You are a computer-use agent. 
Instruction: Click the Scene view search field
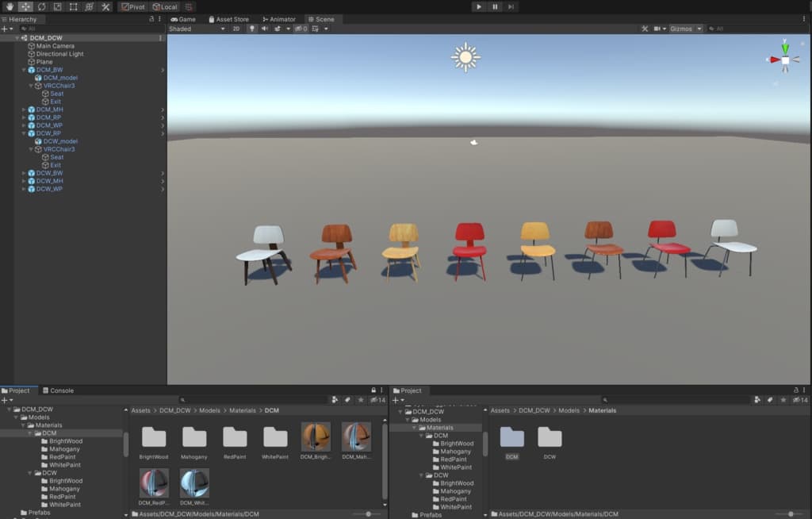753,29
